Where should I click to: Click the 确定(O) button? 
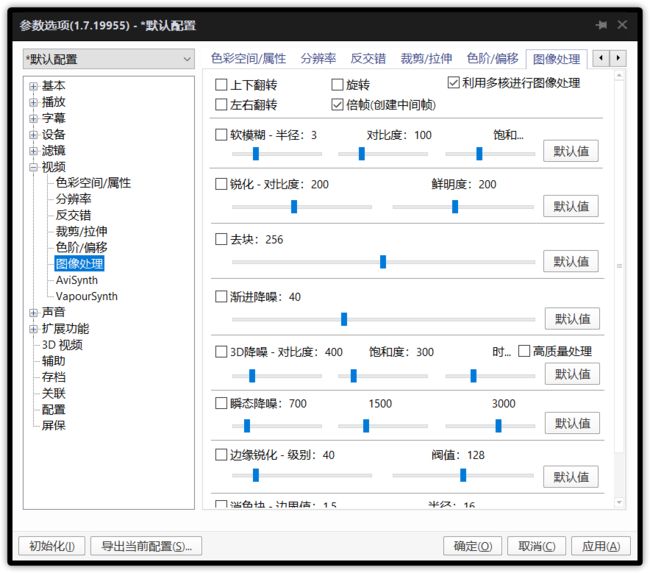click(x=472, y=546)
